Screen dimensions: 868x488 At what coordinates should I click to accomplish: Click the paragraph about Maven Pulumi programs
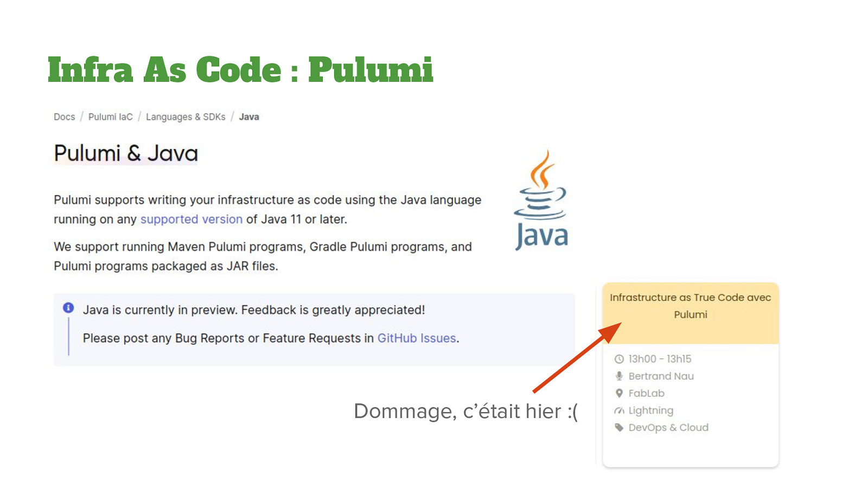click(263, 256)
